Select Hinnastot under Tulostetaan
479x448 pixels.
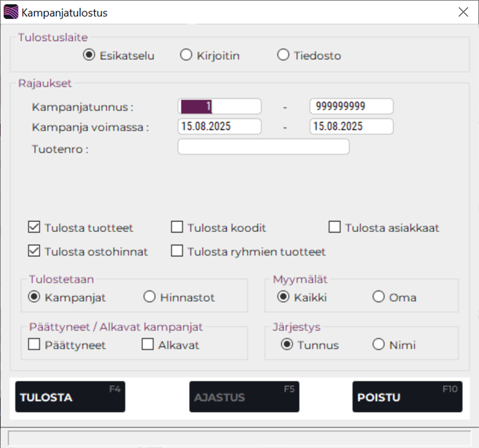[x=150, y=297]
